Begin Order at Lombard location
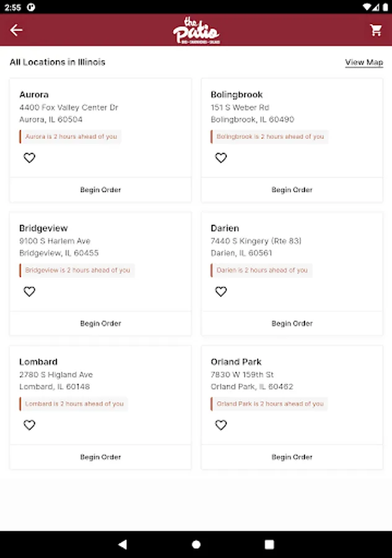392x558 pixels. (x=100, y=457)
